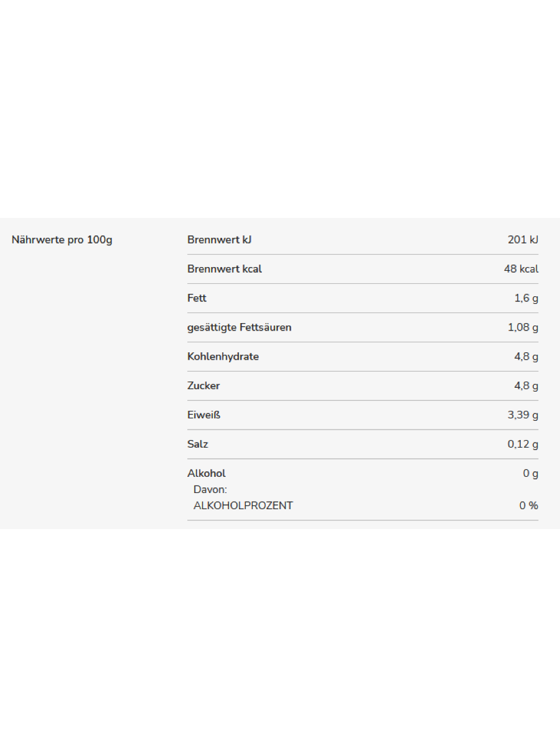
Task: Click the 'Salz' row label
Action: tap(198, 444)
